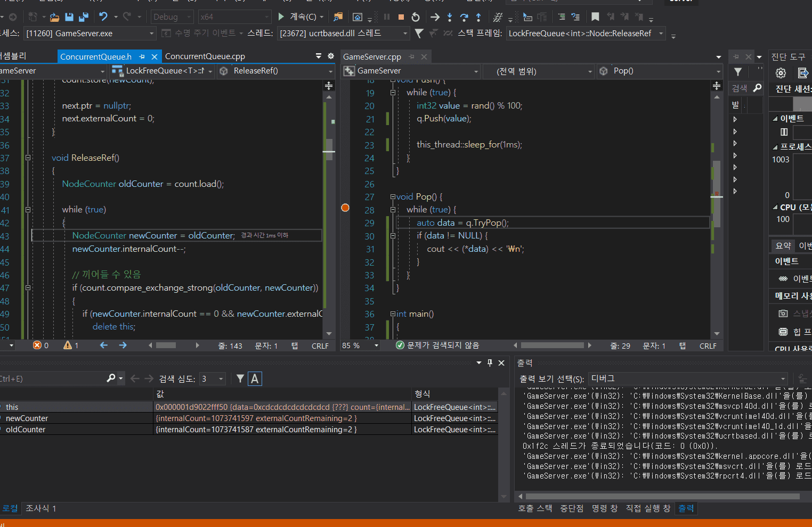
Task: Switch to the ConcurrentQueue.cpp tab
Action: pos(205,56)
